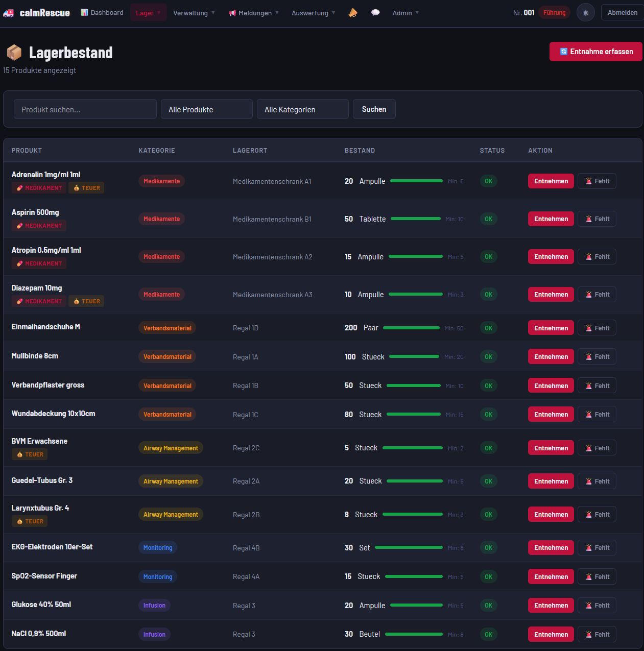Click the TEUER money-bag badge under BVM Erwachsene
Viewport: 644px width, 651px height.
point(29,454)
